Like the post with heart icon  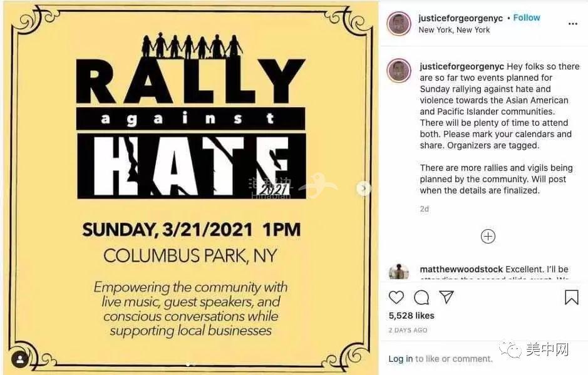[x=396, y=297]
